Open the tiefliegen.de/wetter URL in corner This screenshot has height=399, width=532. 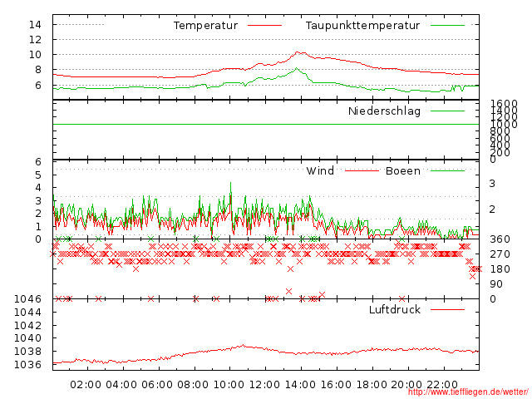coord(479,392)
